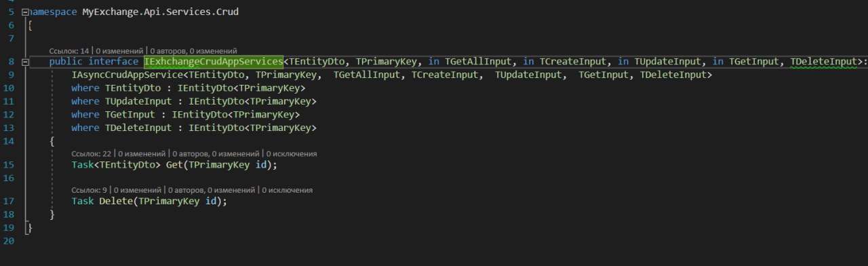Click "0 исключения" above the Get method
The height and width of the screenshot is (266, 868).
coord(291,154)
